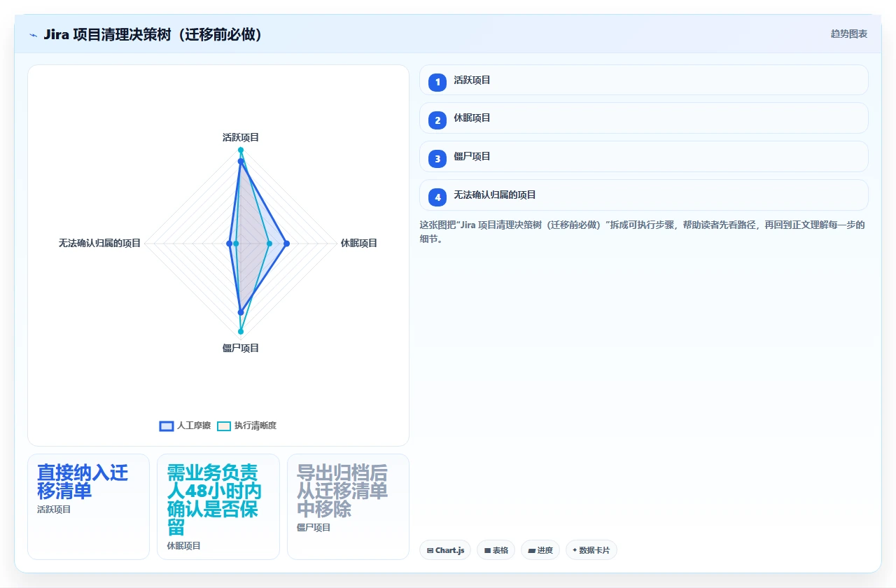Click step badge number 4

point(437,197)
